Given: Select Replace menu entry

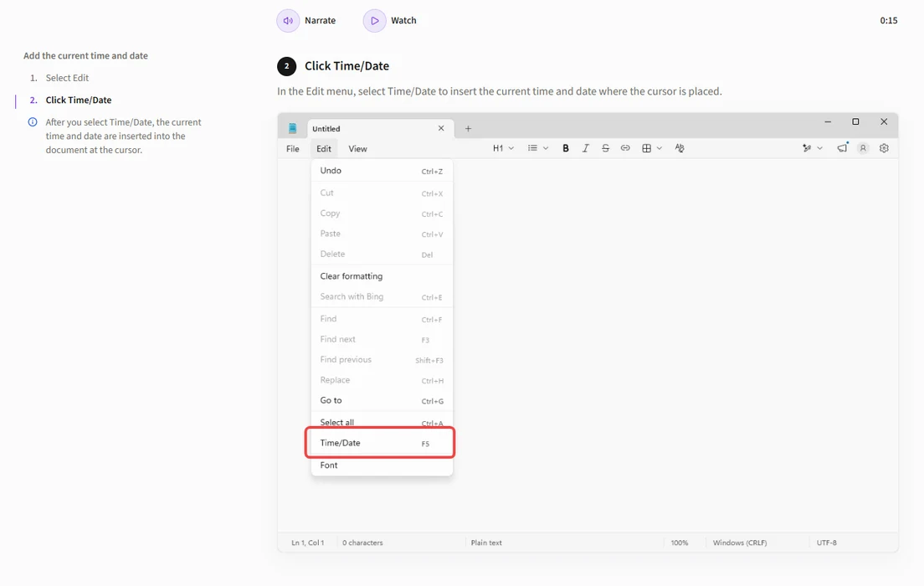Looking at the screenshot, I should (x=382, y=380).
